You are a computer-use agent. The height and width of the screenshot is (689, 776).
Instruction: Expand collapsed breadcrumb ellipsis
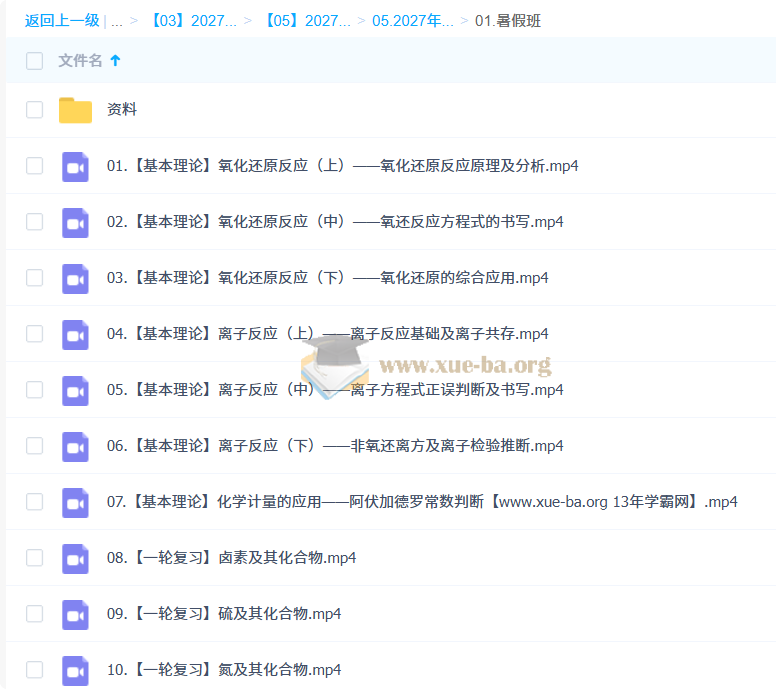(117, 21)
